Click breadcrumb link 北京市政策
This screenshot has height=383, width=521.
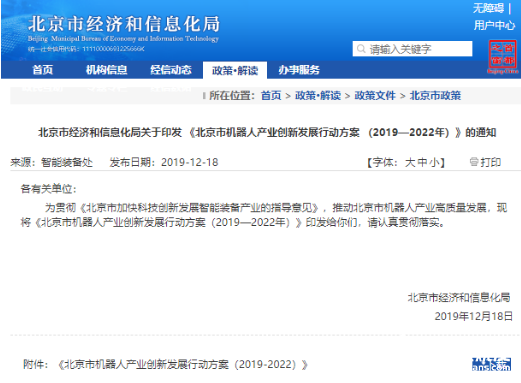click(435, 96)
